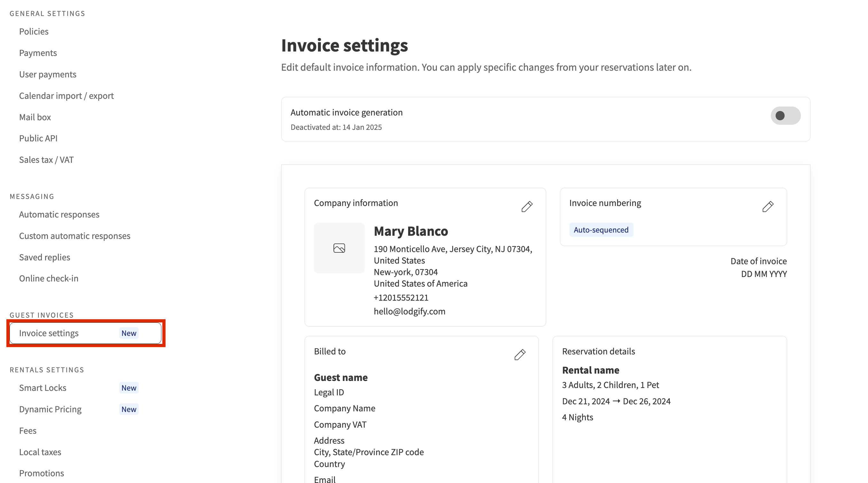Click Deactivated at: 14 Jan 2025 text

(336, 127)
